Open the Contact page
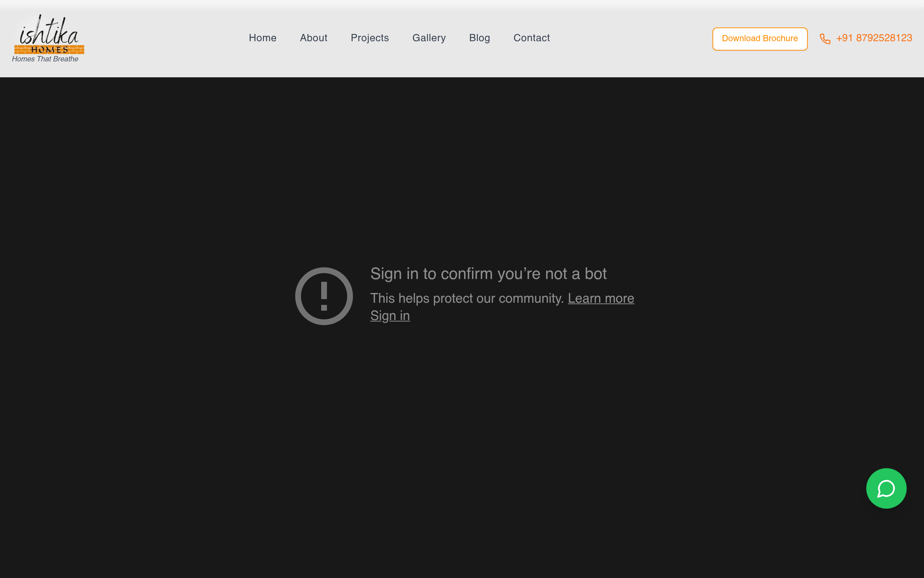The width and height of the screenshot is (924, 578). click(532, 38)
